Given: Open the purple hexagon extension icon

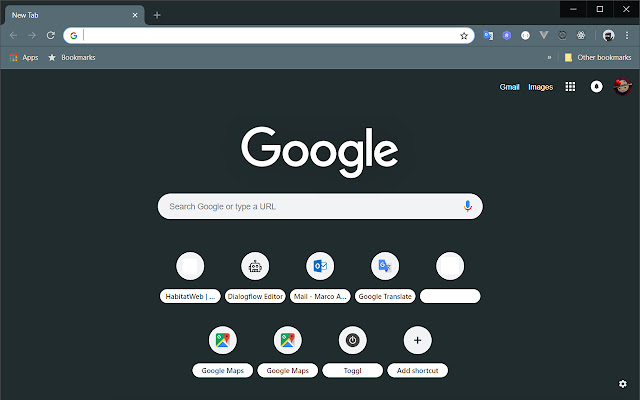Looking at the screenshot, I should coord(507,36).
